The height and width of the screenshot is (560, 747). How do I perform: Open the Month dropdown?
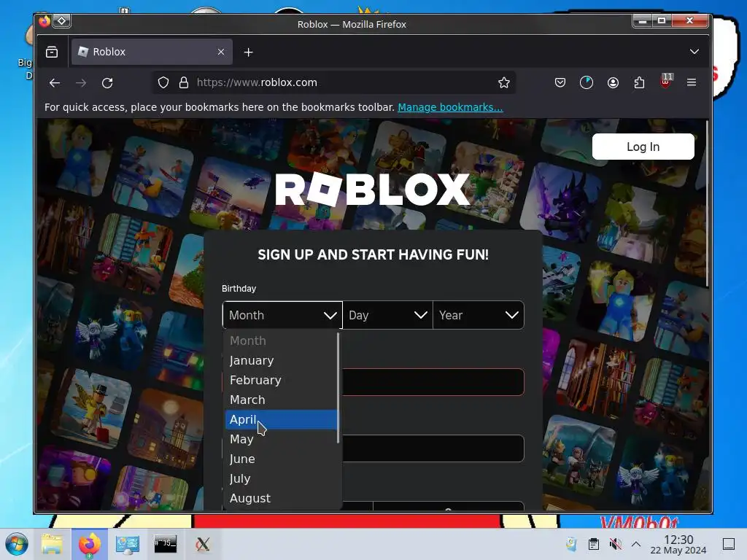282,315
